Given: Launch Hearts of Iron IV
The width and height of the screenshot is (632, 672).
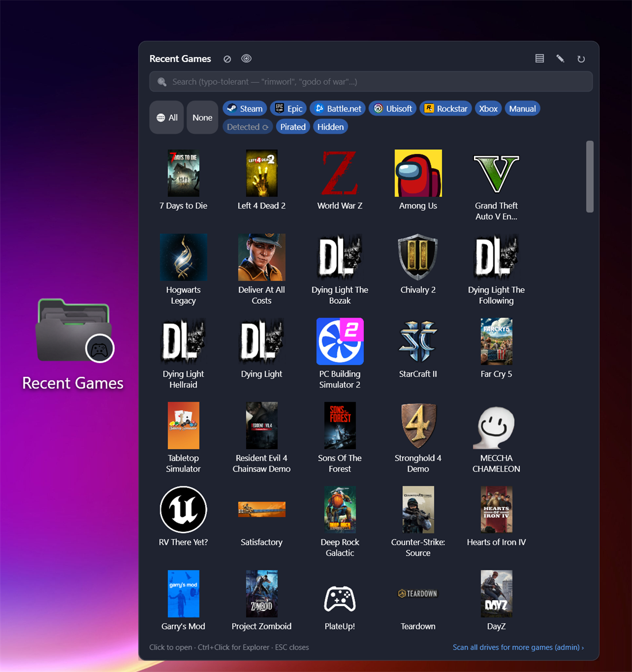Looking at the screenshot, I should coord(496,509).
